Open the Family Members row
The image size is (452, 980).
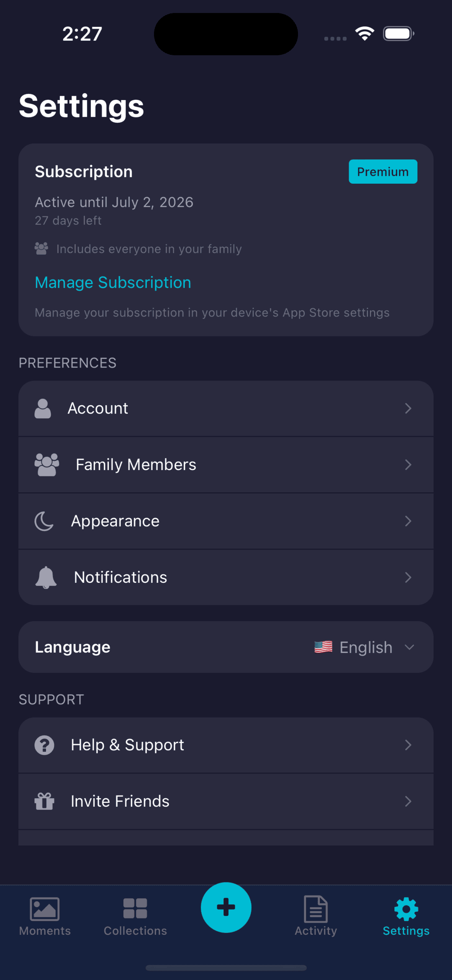pos(226,465)
